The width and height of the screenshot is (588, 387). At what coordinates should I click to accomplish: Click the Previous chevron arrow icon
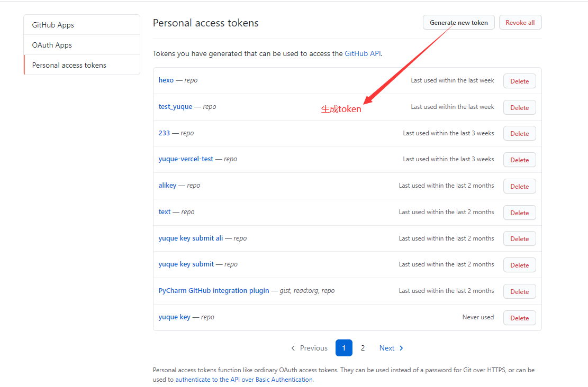coord(293,348)
